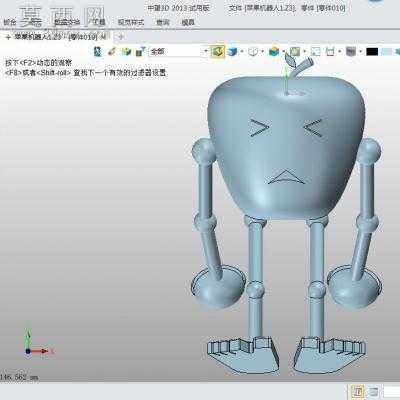
Task: Click the light blue color swatch
Action: coord(387,52)
